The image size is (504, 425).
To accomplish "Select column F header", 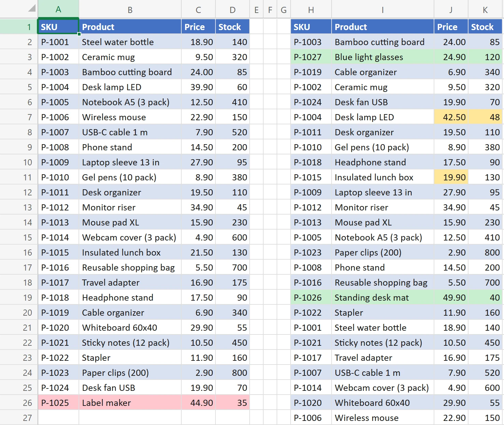I will [x=270, y=9].
